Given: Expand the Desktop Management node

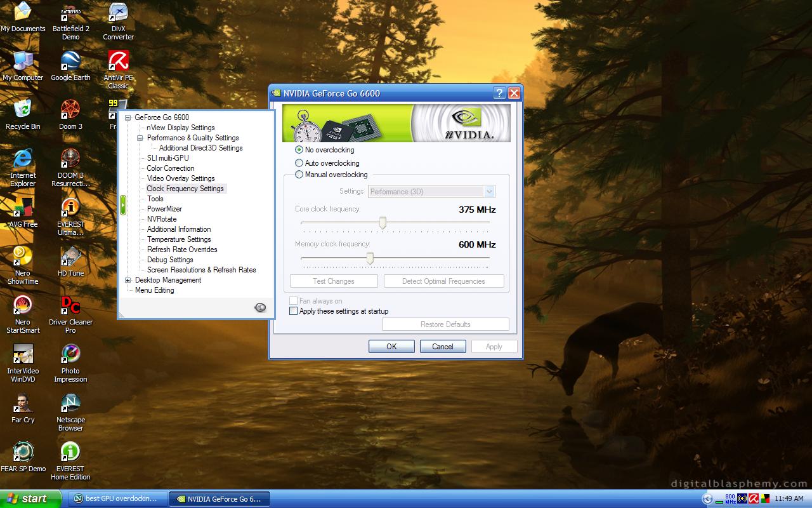Looking at the screenshot, I should tap(128, 280).
